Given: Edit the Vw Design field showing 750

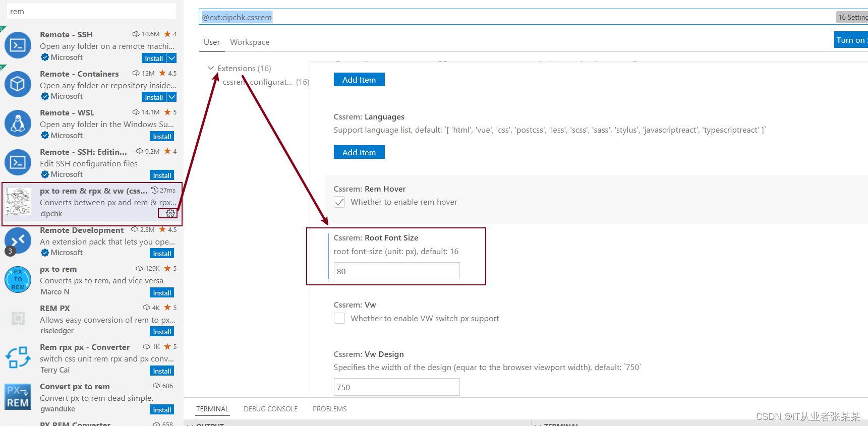Looking at the screenshot, I should coord(396,387).
